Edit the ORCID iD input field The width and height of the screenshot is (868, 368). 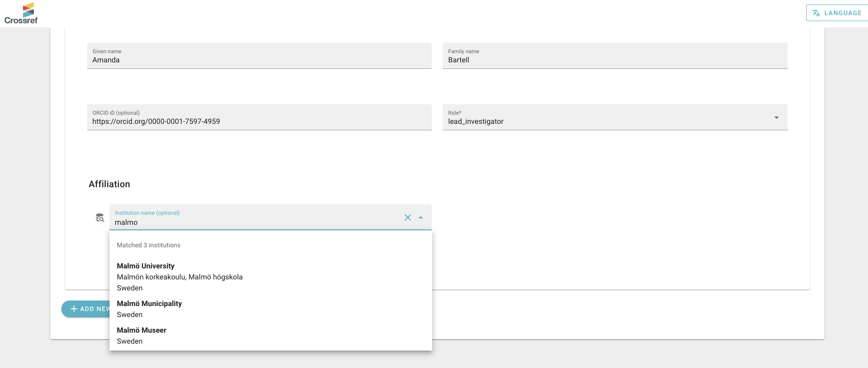pyautogui.click(x=259, y=122)
